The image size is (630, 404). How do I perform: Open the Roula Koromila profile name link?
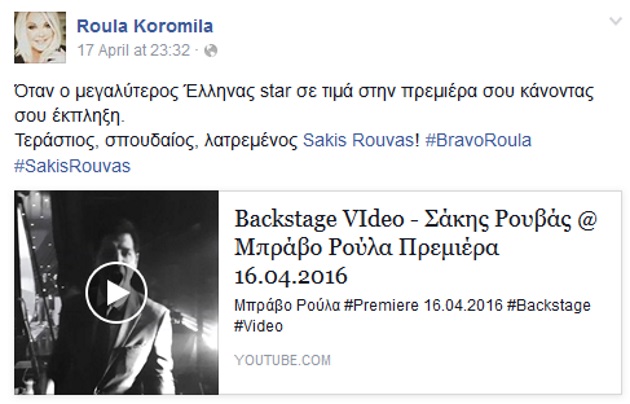[145, 26]
